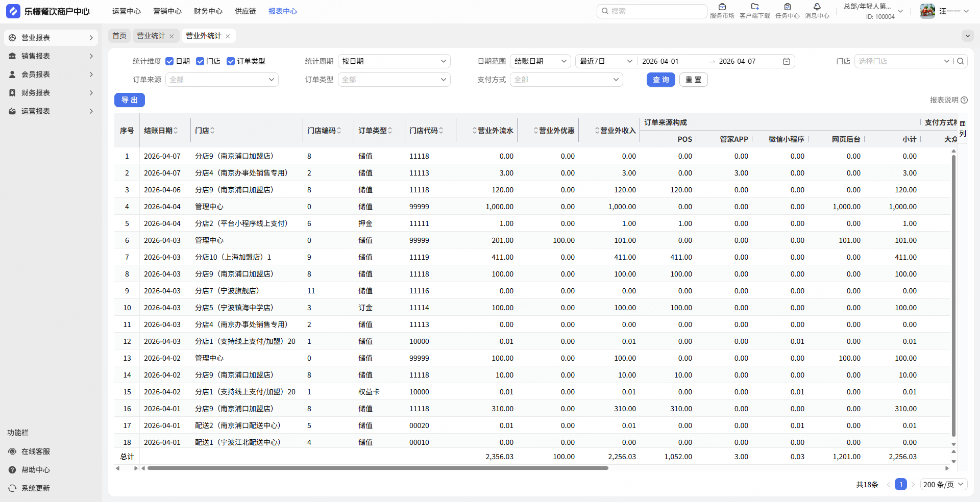Screen dimensions: 980x502
Task: Switch to the 营业统计 tab
Action: point(151,36)
